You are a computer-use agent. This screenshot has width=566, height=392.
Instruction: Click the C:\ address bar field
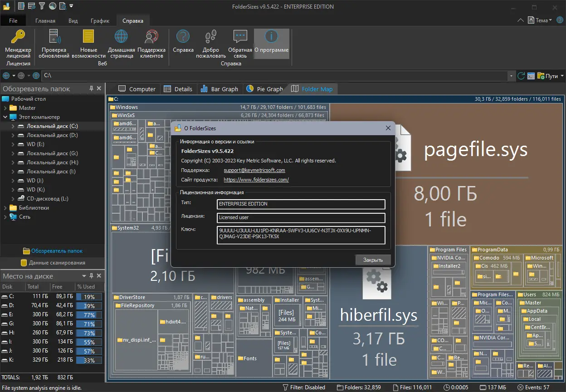[274, 76]
